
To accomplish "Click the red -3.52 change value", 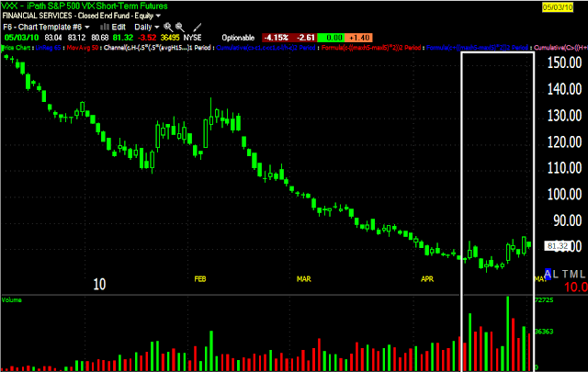I will coord(147,38).
